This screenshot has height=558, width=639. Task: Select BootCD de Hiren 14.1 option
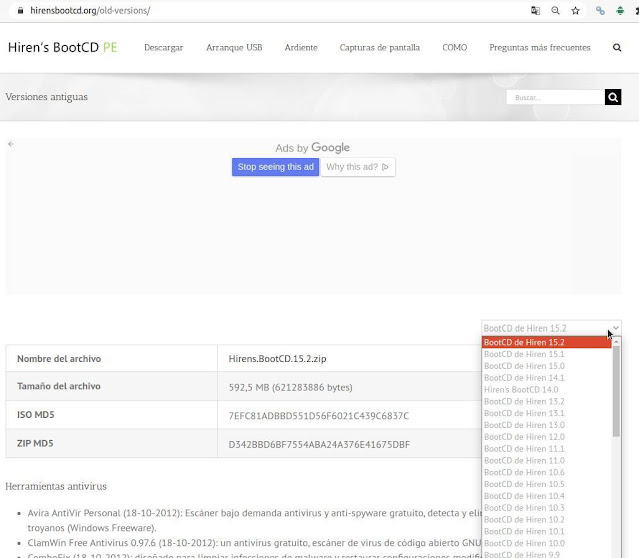click(x=546, y=378)
